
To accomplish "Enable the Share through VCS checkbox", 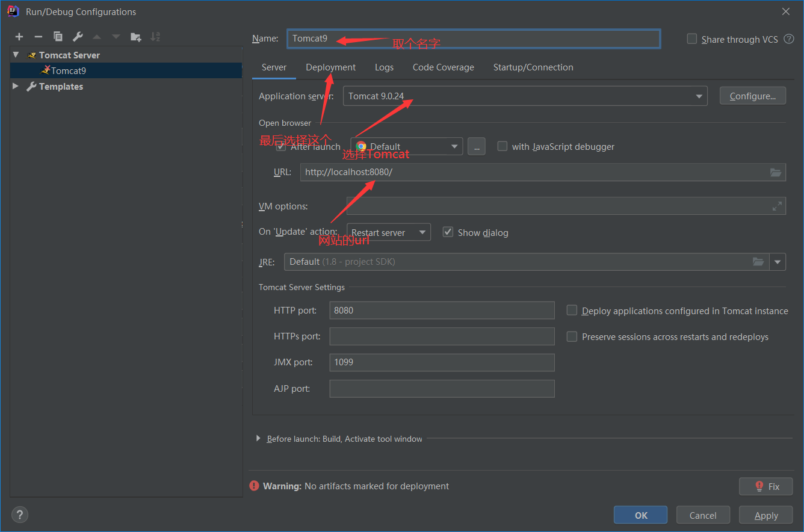I will (x=692, y=39).
